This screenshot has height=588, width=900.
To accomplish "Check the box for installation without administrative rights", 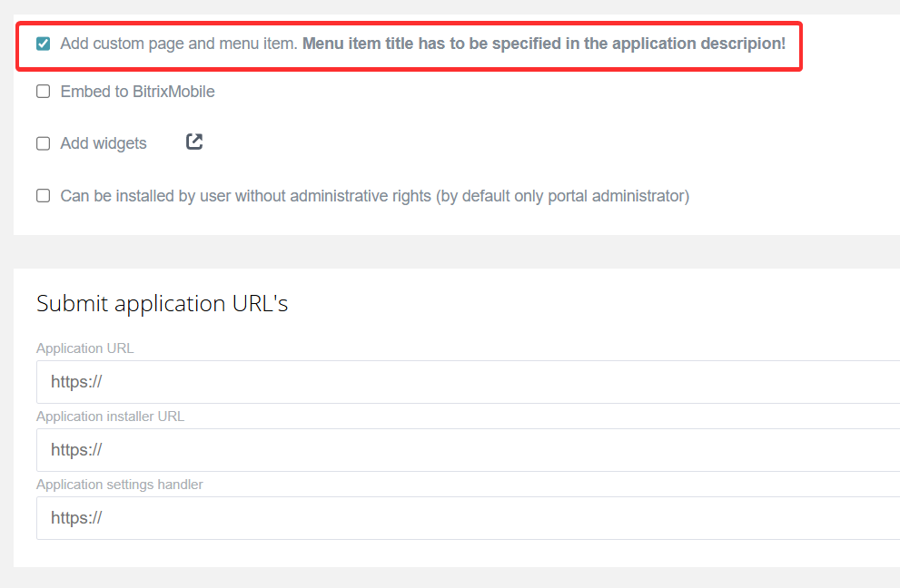I will tap(44, 196).
